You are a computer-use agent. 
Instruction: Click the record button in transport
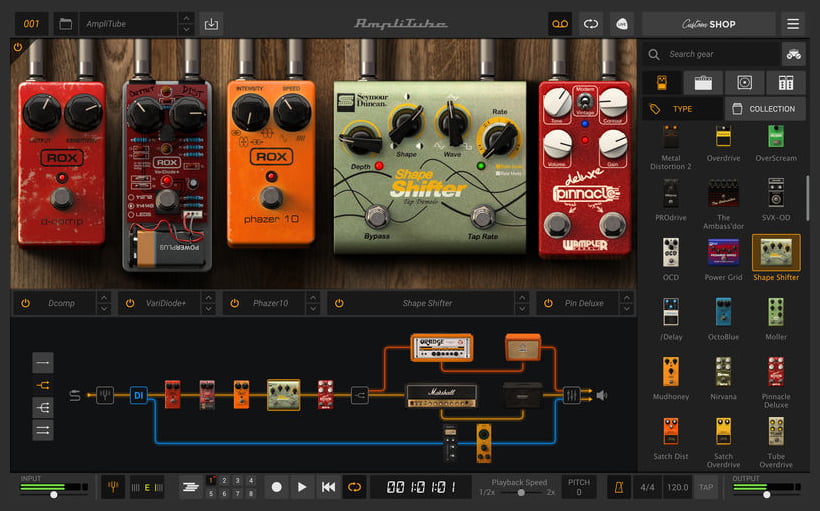pyautogui.click(x=277, y=487)
